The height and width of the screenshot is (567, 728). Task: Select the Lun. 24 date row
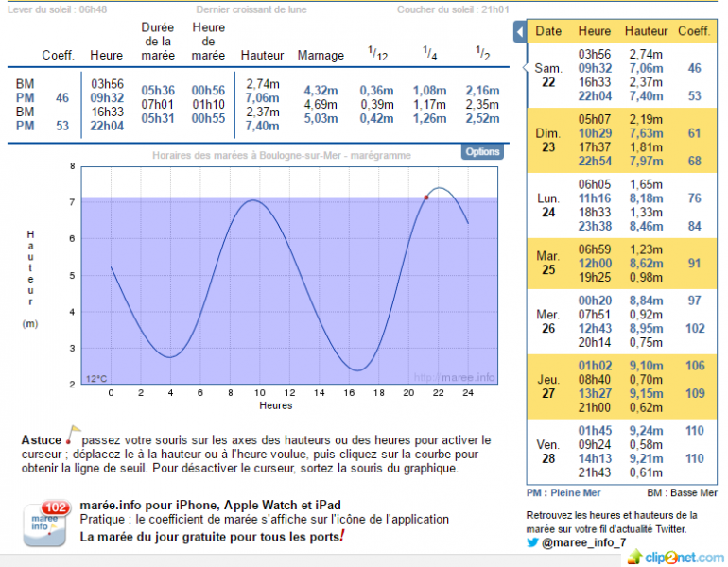[x=622, y=205]
